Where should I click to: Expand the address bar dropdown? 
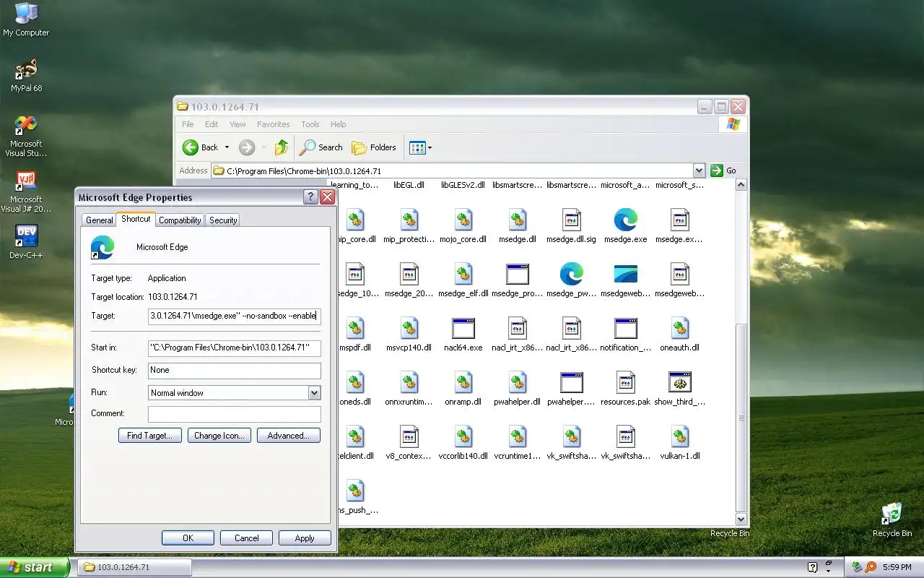click(x=699, y=171)
